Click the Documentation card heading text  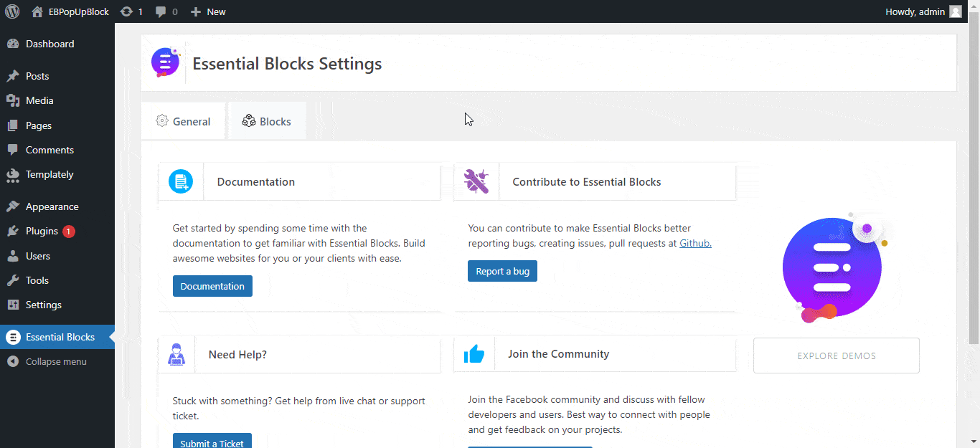[x=256, y=181]
